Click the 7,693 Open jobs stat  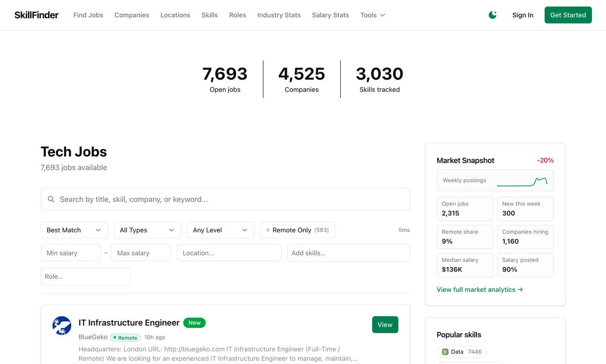pos(225,79)
